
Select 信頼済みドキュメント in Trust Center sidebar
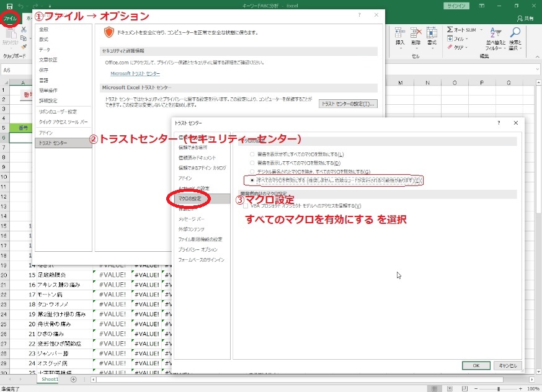[x=202, y=158]
